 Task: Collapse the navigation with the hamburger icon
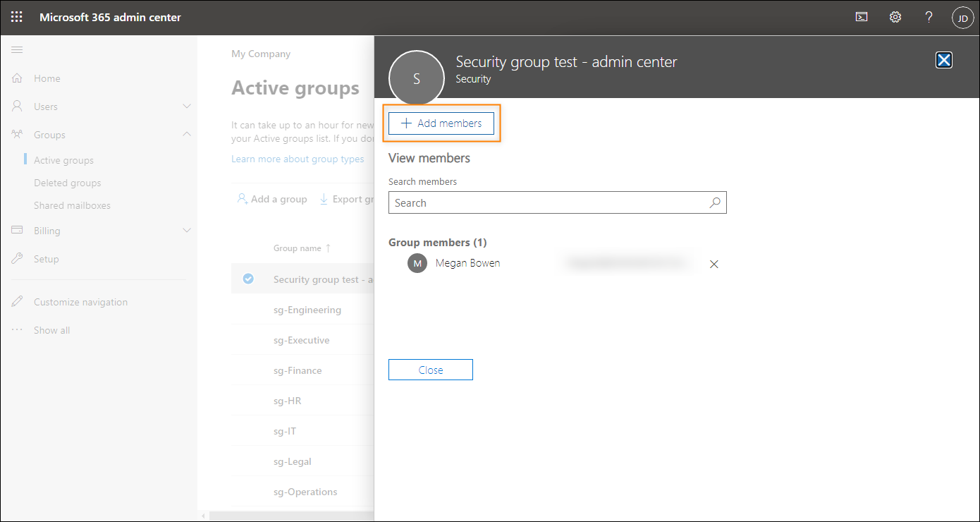coord(17,49)
